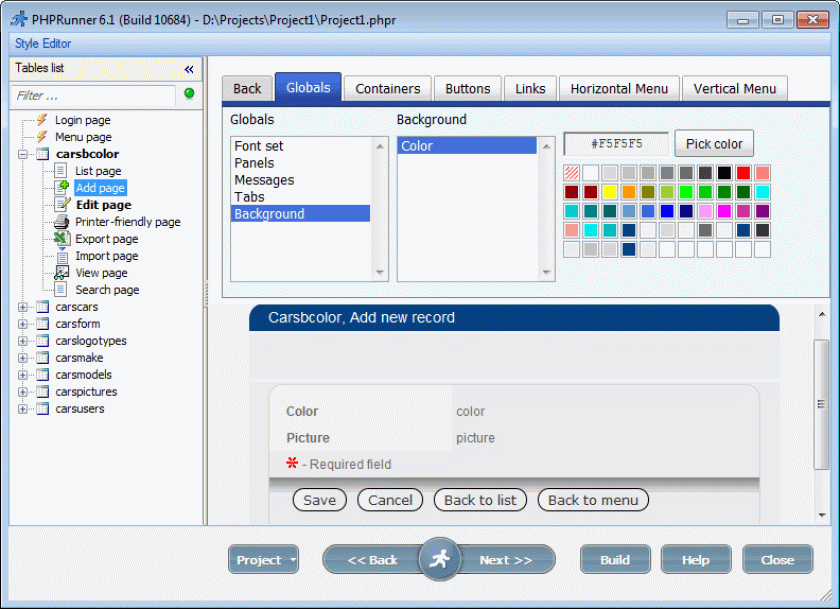Click the green filter status indicator
This screenshot has height=609, width=840.
[189, 93]
